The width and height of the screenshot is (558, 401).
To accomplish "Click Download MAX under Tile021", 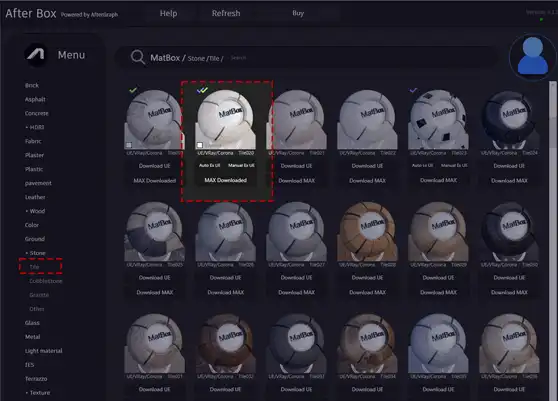I will tap(296, 181).
